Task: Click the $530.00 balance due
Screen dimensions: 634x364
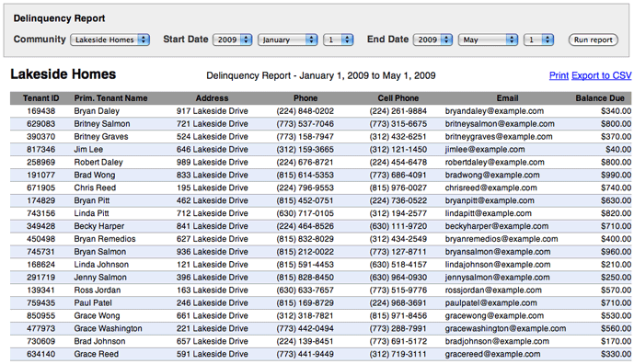Action: 616,316
